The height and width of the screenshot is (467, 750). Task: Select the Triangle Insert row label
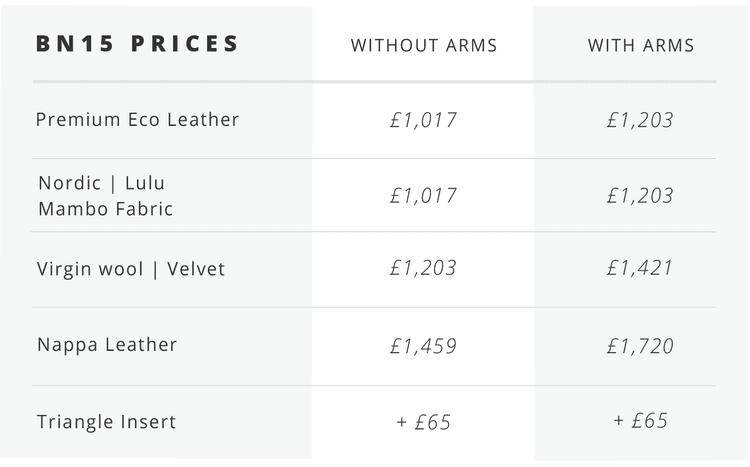tap(106, 422)
